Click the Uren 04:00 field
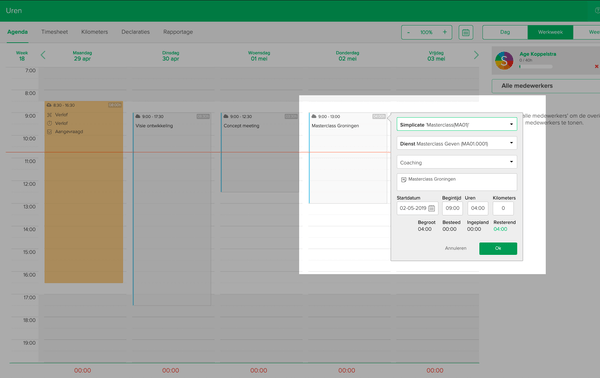Screen dimensions: 600x378 (x=478, y=208)
